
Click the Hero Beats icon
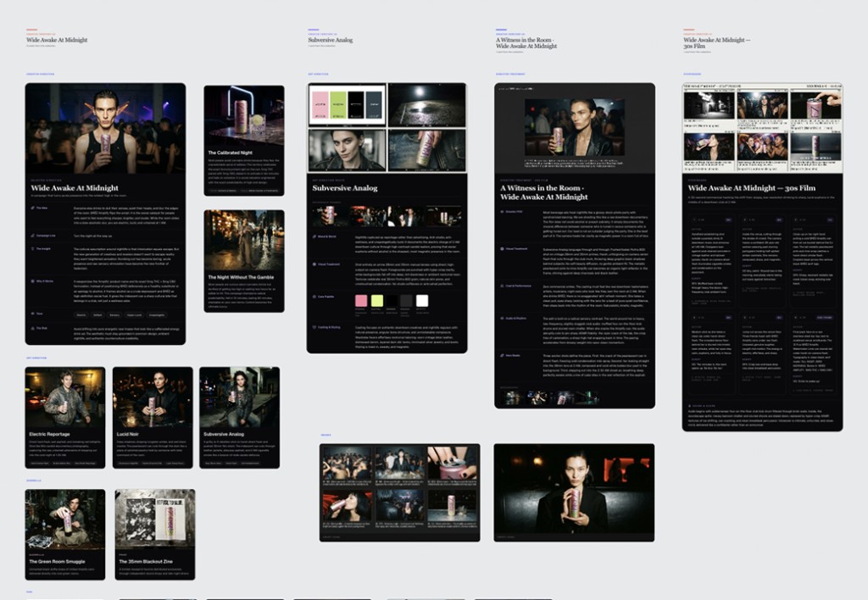point(502,355)
